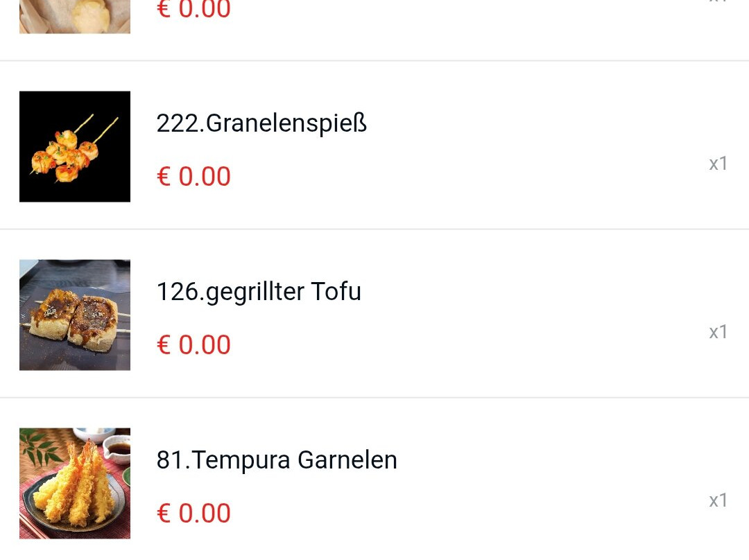Select the 222.Granelenspieß item title

tap(261, 123)
